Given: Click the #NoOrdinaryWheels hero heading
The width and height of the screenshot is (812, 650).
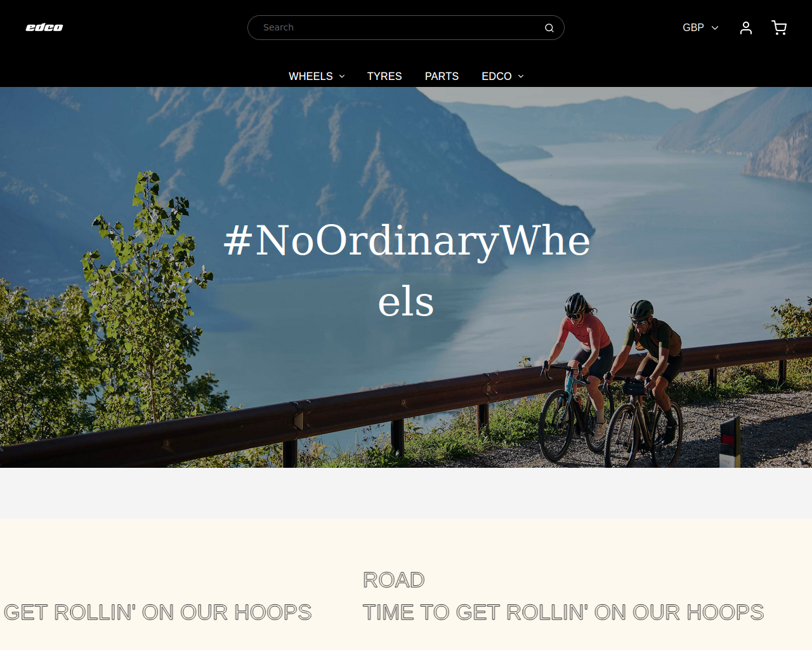Looking at the screenshot, I should click(407, 270).
